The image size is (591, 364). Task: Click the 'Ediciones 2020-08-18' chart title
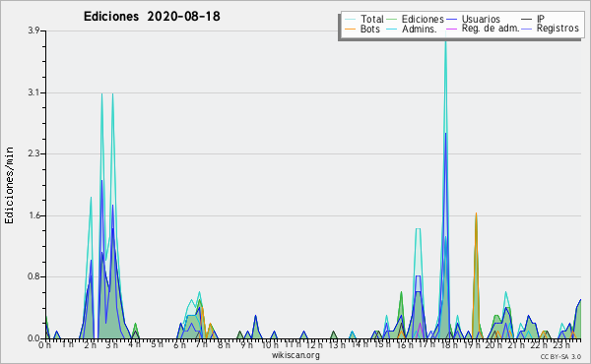[152, 17]
